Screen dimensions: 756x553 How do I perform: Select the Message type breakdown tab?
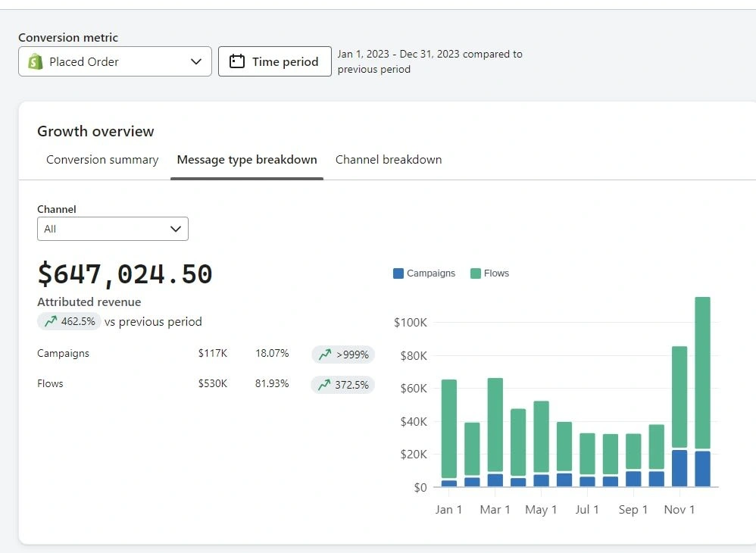[x=247, y=160]
